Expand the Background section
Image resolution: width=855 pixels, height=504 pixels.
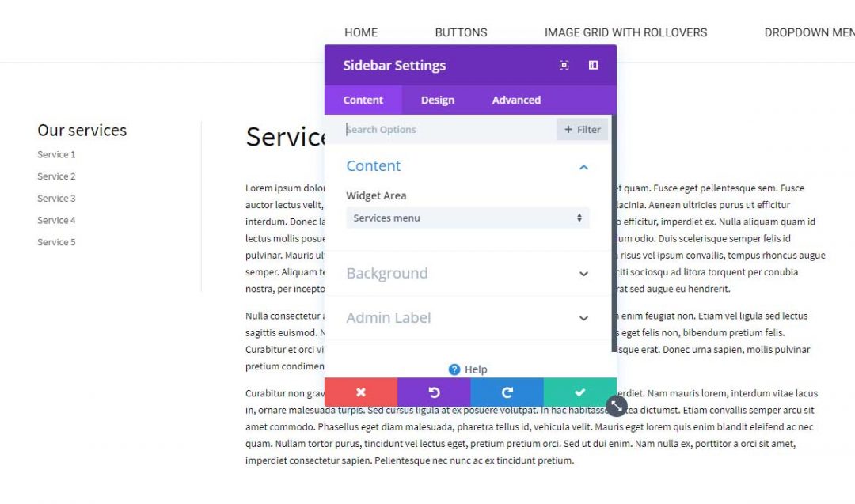583,274
